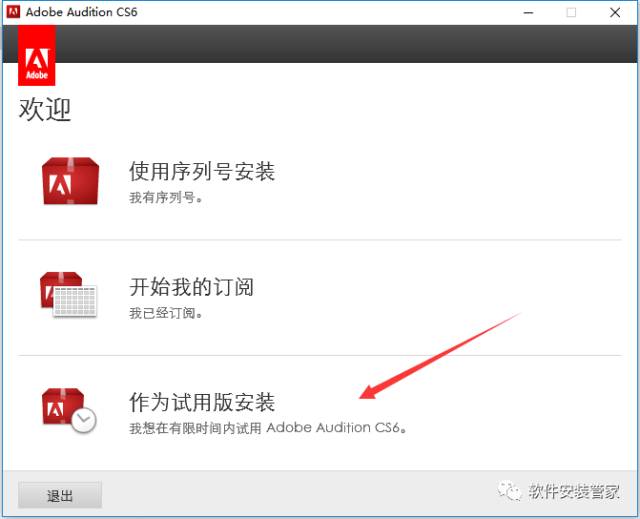Click the red arrow annotation pointing to trial
The height and width of the screenshot is (519, 640).
[440, 355]
